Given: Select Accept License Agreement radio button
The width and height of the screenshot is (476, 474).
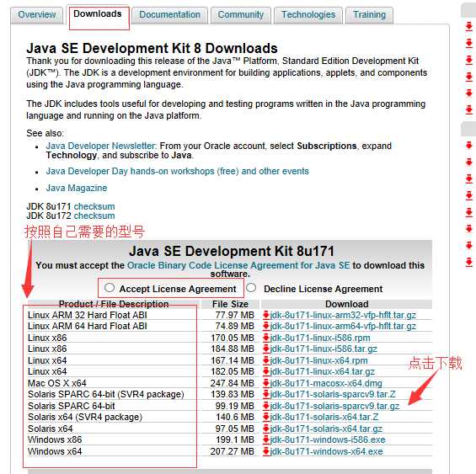Looking at the screenshot, I should pyautogui.click(x=110, y=288).
